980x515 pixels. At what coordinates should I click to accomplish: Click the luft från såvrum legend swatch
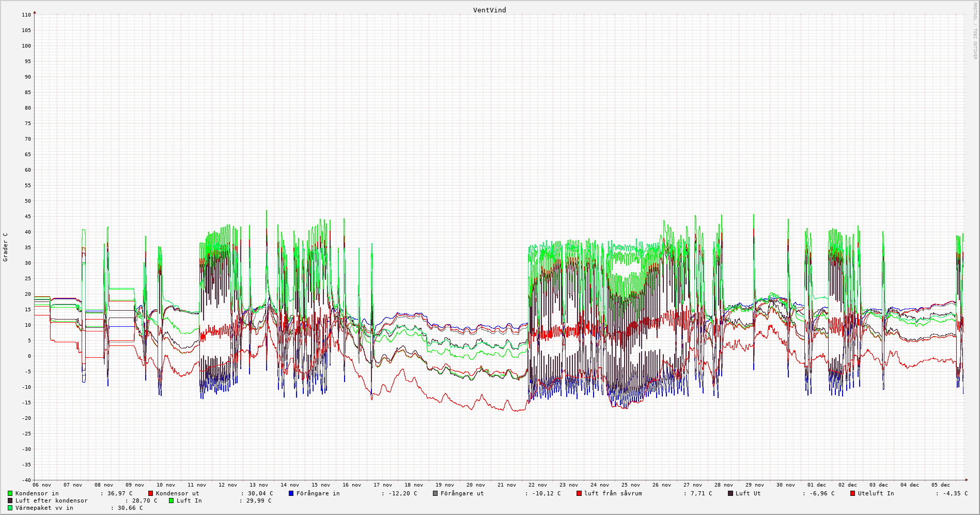point(579,493)
